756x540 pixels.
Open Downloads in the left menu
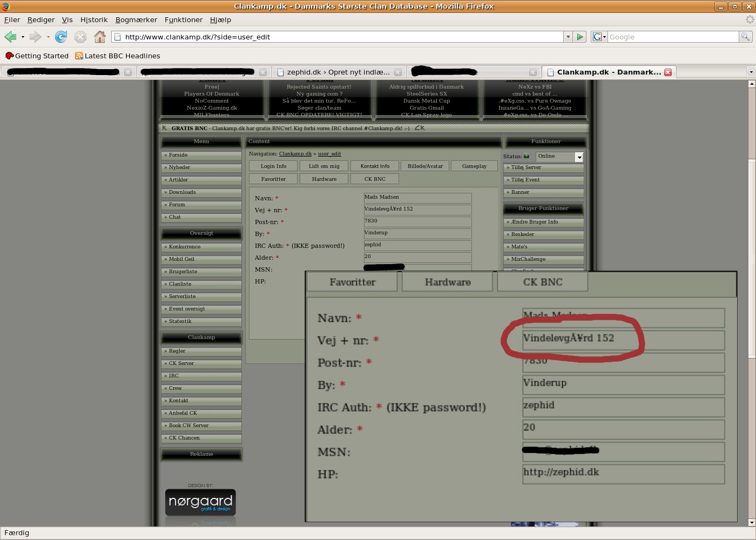click(x=201, y=193)
